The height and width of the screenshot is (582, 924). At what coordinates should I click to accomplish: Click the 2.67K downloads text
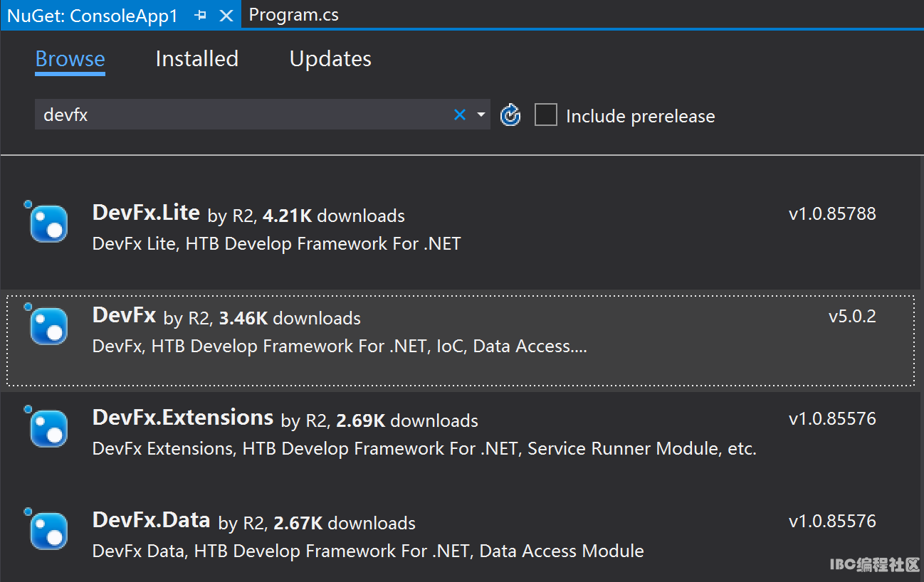pyautogui.click(x=345, y=523)
